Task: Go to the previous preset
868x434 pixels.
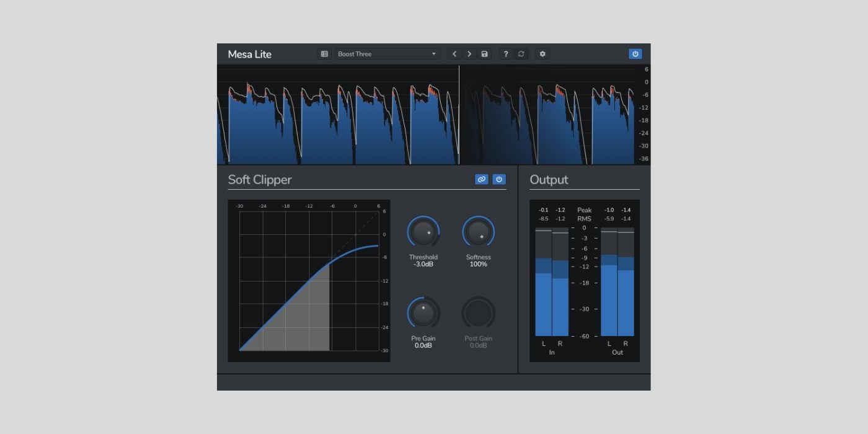Action: [454, 54]
